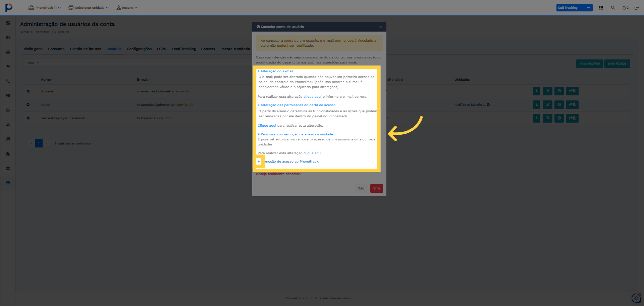Open the Rosane user menu
This screenshot has height=306, width=644.
[127, 8]
